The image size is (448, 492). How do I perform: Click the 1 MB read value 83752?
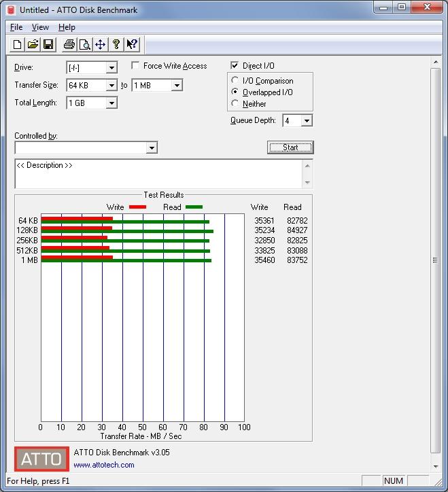pos(297,260)
